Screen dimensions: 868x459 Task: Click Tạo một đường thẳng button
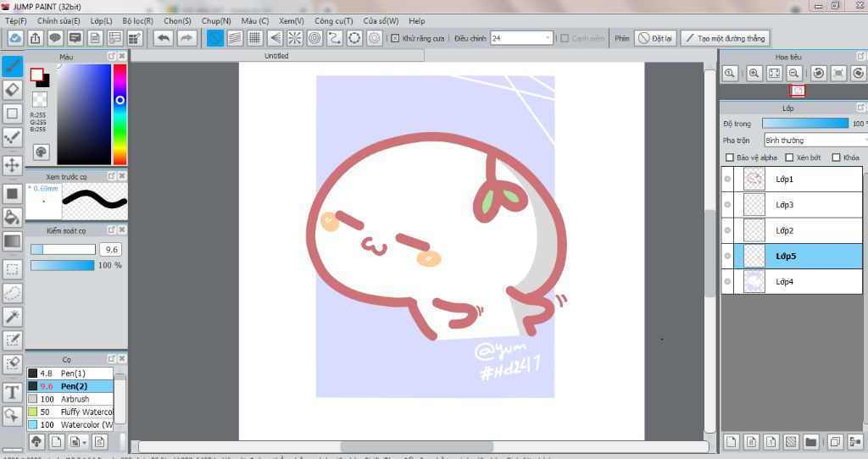tap(726, 38)
